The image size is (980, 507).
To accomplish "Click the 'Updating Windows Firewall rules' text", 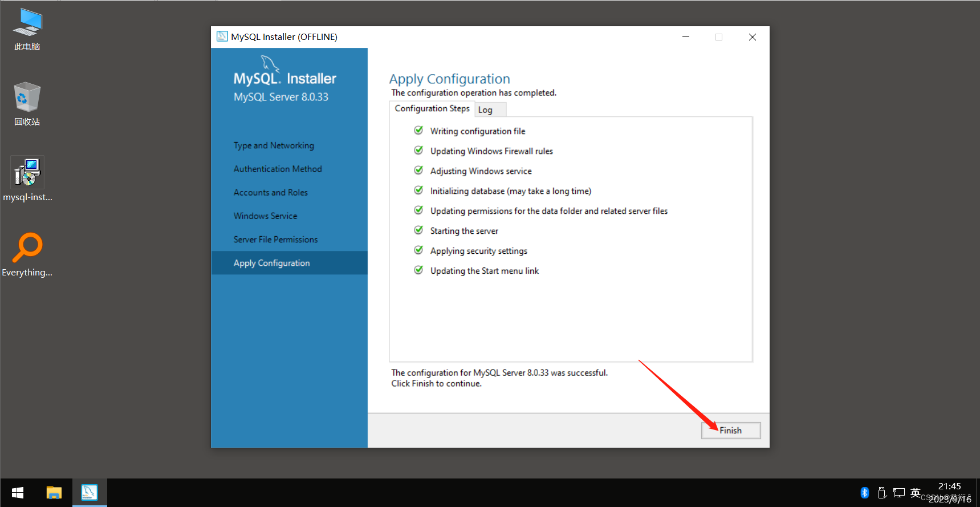I will (x=491, y=151).
